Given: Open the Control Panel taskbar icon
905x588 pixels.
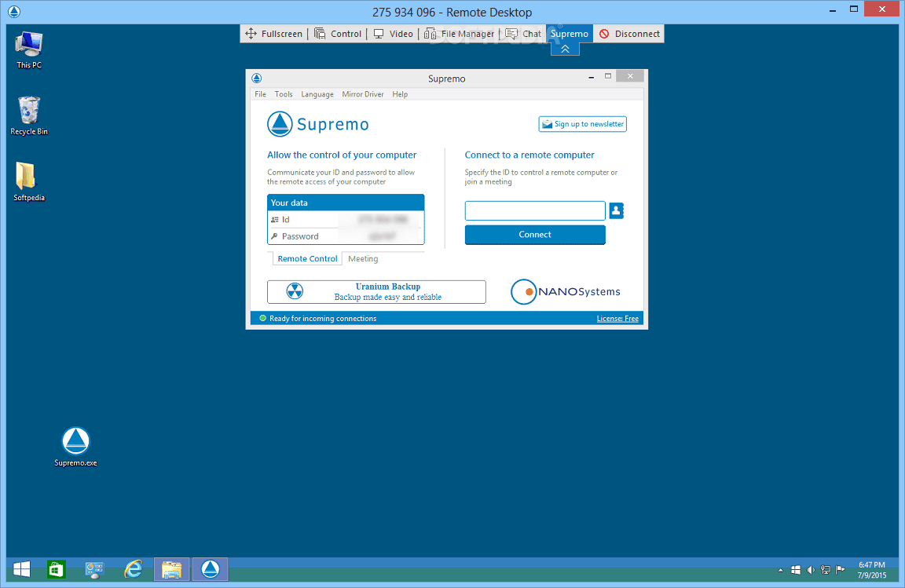Looking at the screenshot, I should (x=94, y=569).
